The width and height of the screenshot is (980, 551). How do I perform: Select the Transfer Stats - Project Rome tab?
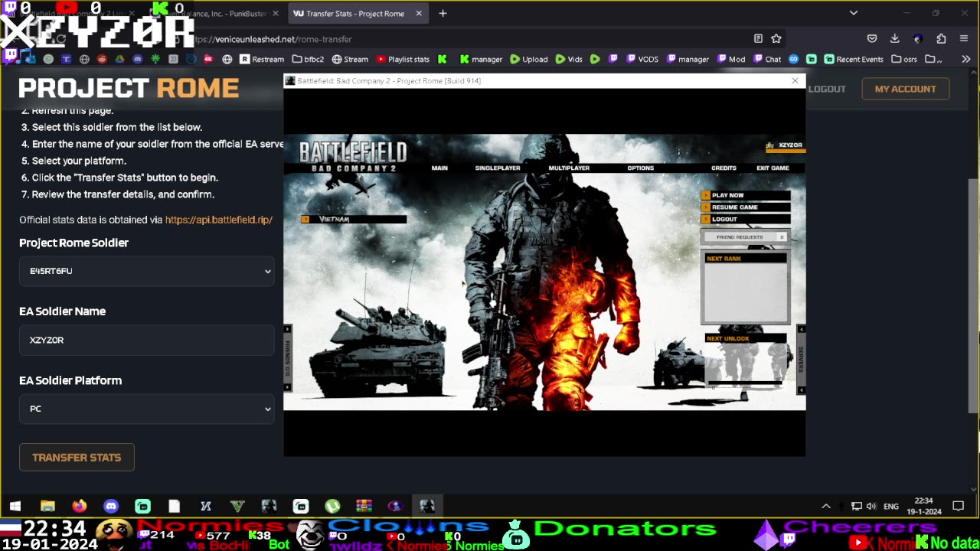coord(358,13)
